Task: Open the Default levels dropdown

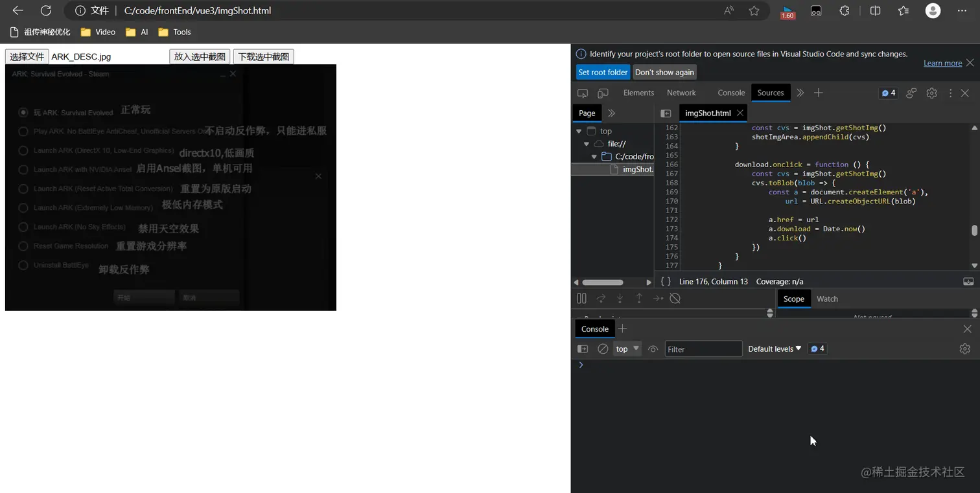Action: [x=775, y=349]
